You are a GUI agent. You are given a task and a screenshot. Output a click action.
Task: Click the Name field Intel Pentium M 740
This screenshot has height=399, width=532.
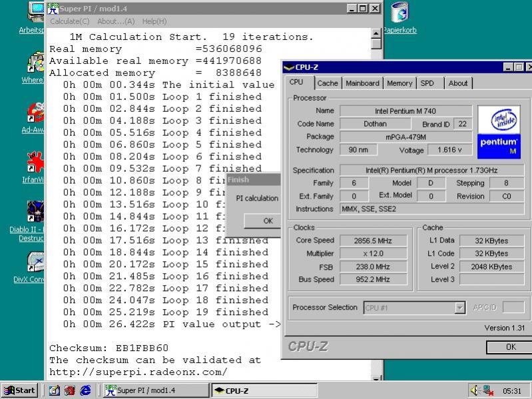tap(405, 111)
